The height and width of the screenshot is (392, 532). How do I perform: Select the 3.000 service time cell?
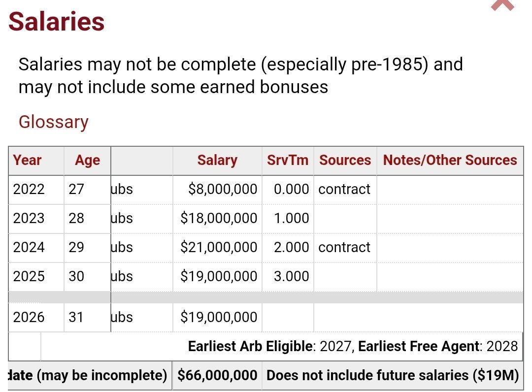point(292,276)
